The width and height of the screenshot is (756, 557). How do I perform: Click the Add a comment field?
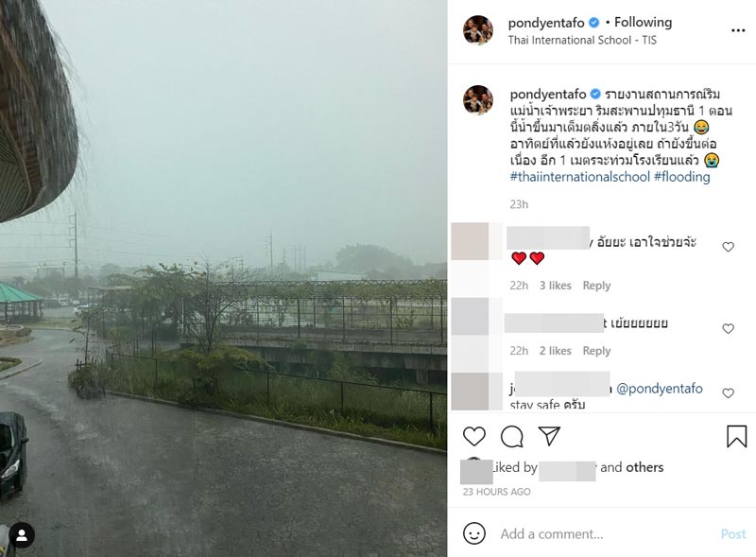(605, 533)
